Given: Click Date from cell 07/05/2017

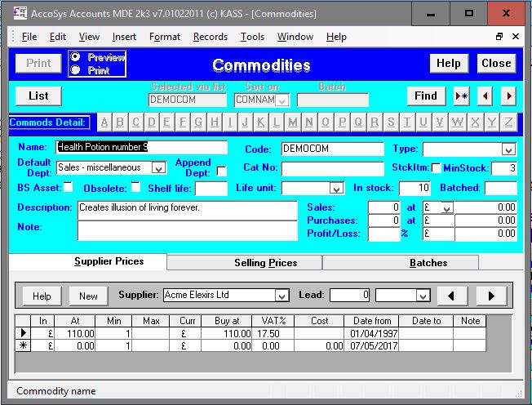Looking at the screenshot, I should coord(371,345).
